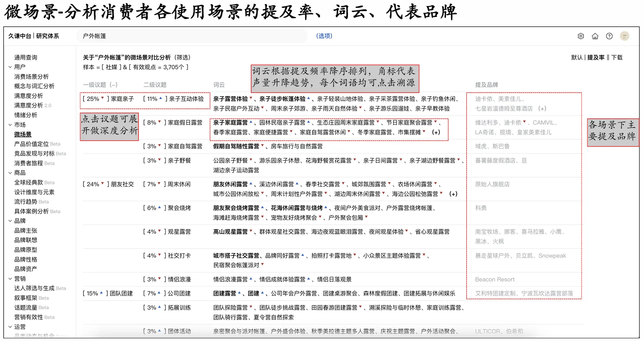This screenshot has height=341, width=644.
Task: Collapse the 市场 sidebar section chevron
Action: [x=9, y=124]
